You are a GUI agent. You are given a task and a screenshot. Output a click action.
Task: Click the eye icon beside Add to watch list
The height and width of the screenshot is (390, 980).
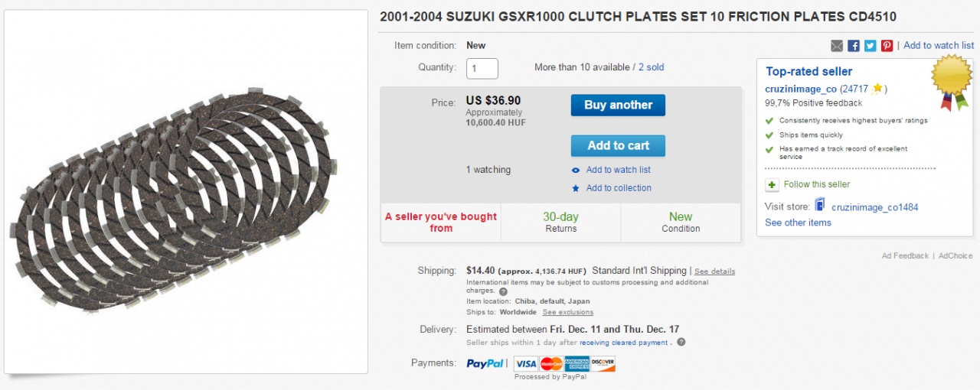point(576,170)
